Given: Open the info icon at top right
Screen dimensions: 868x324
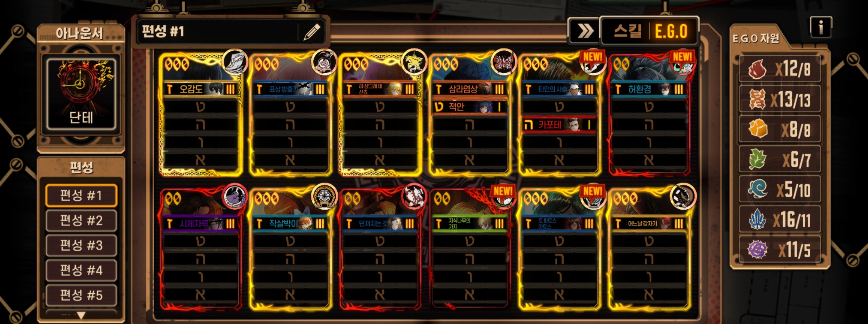Looking at the screenshot, I should (821, 27).
